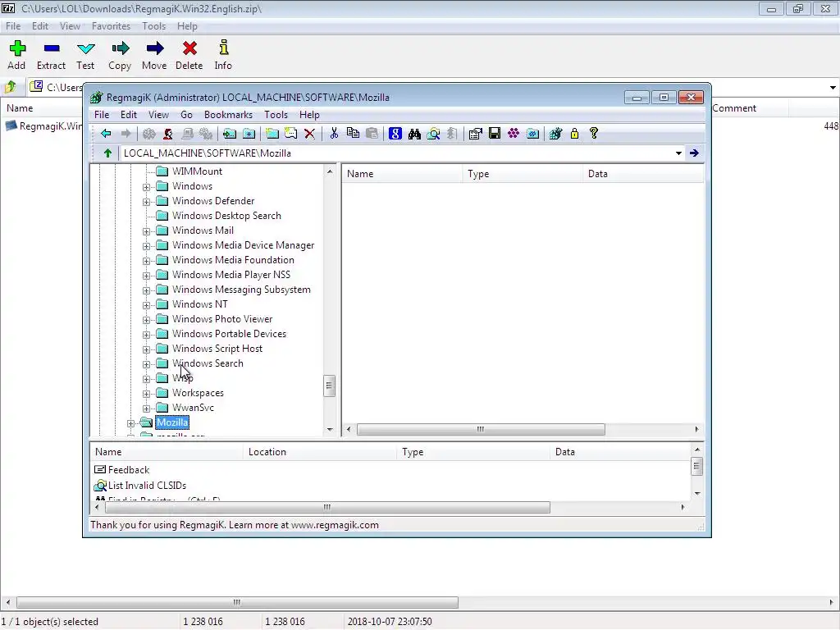This screenshot has width=840, height=630.
Task: Click the 7-Zip window horizontal scrollbar thumb
Action: click(x=237, y=603)
